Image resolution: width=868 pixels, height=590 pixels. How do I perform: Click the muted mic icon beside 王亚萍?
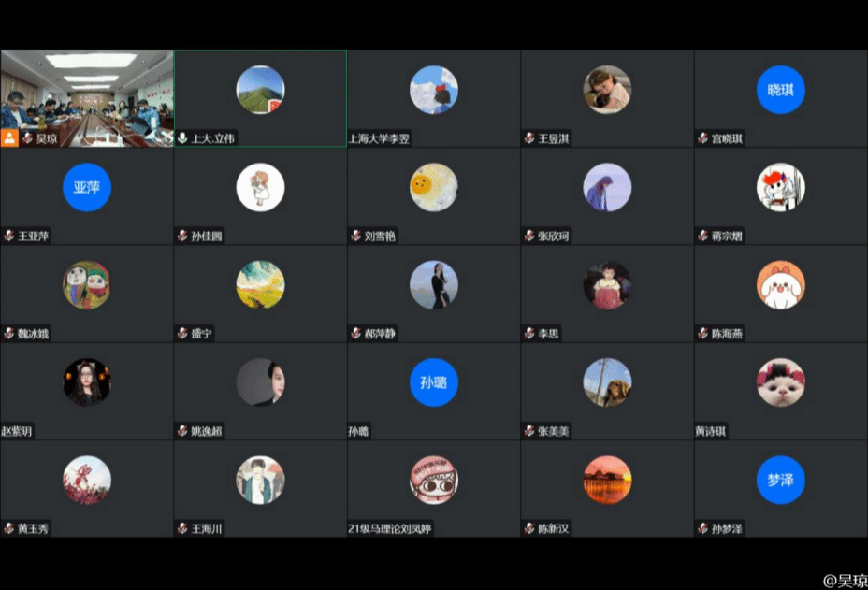click(x=9, y=237)
